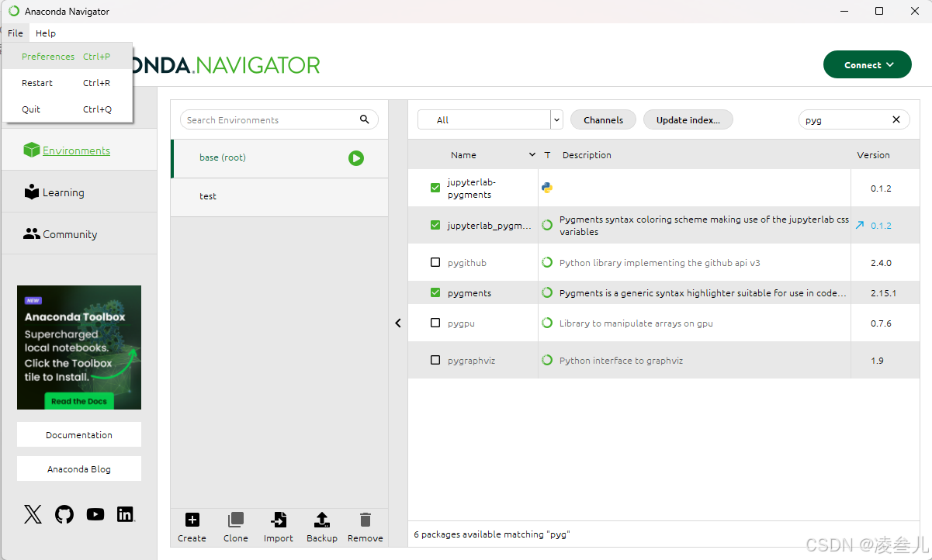Check the pygraphviz package checkbox
The height and width of the screenshot is (560, 932).
tap(435, 361)
